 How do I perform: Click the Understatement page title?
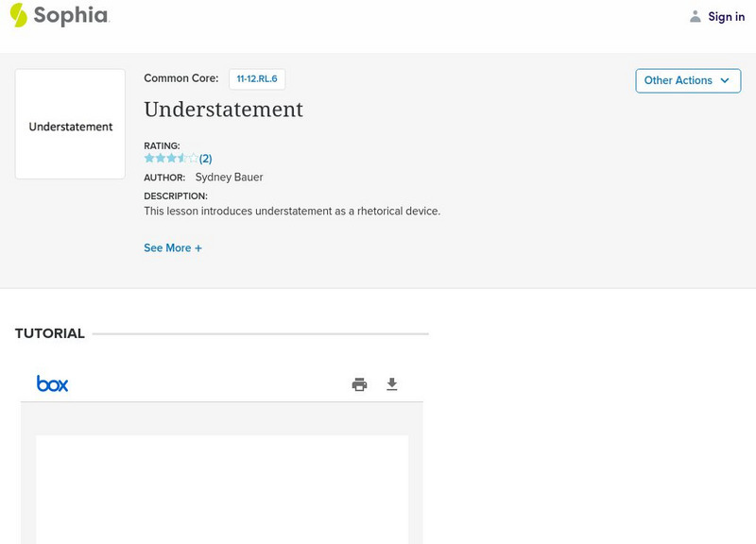tap(222, 110)
